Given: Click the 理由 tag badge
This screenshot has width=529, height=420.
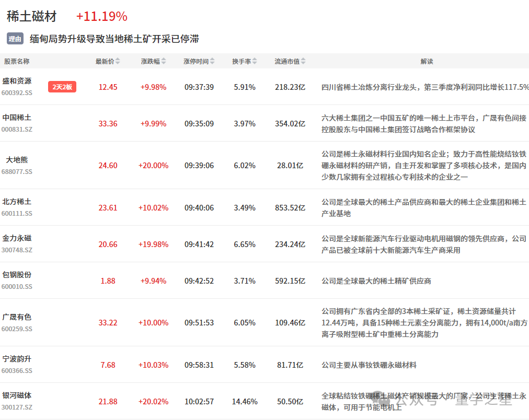Looking at the screenshot, I should pos(15,39).
